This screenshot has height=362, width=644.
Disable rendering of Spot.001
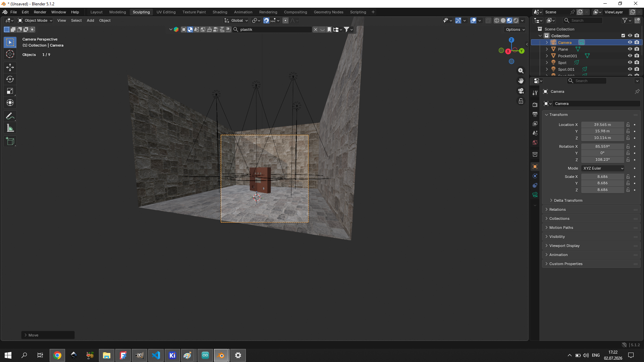click(x=637, y=69)
